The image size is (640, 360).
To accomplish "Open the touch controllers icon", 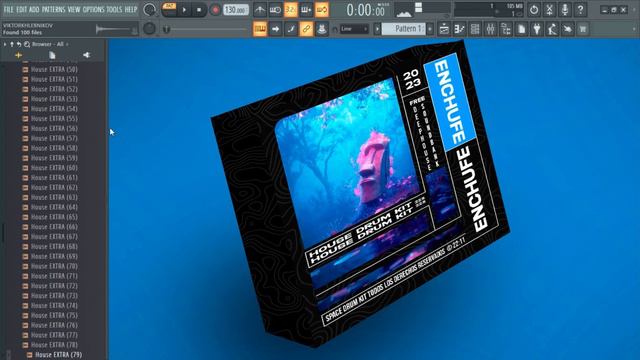I will [568, 29].
